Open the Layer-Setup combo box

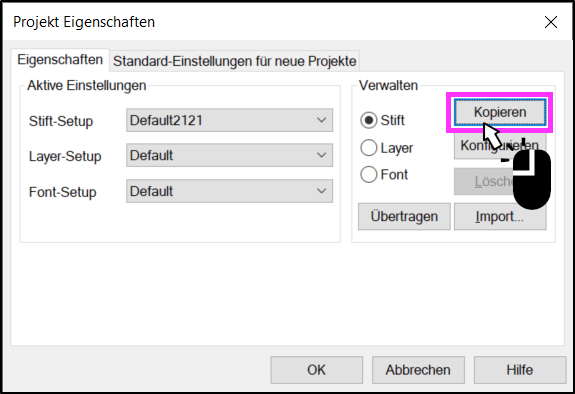tap(230, 155)
